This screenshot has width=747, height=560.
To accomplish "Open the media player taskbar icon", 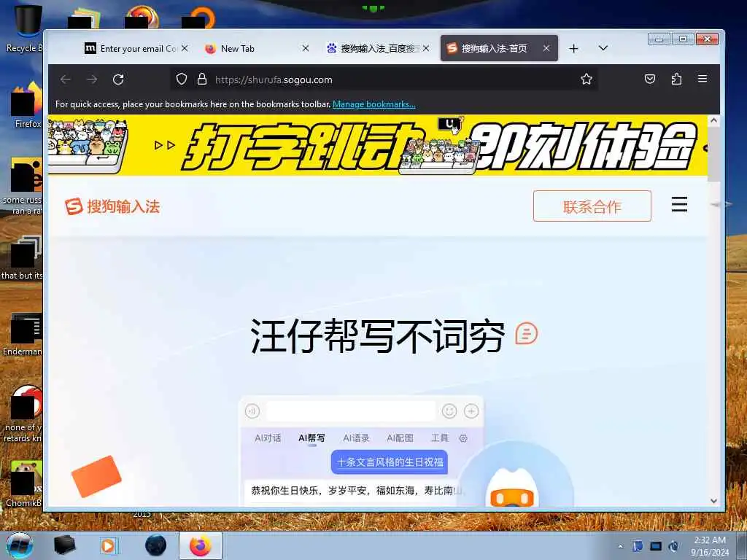I will pos(109,545).
